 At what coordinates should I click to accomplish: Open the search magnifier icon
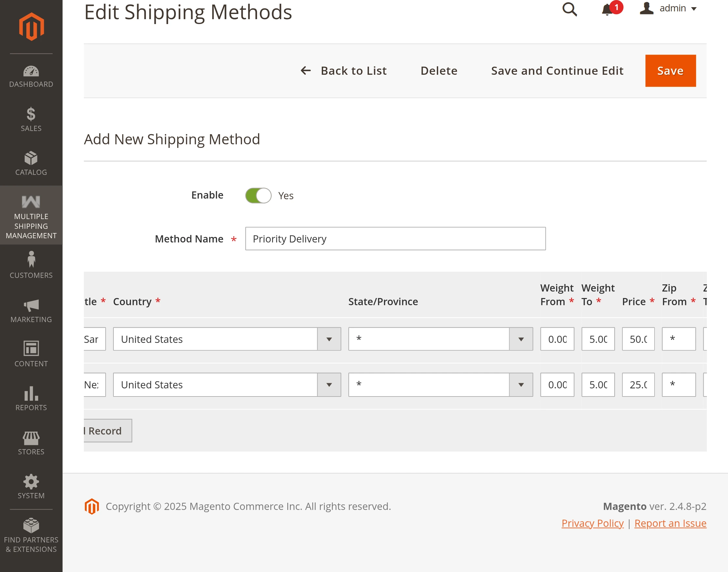click(569, 9)
